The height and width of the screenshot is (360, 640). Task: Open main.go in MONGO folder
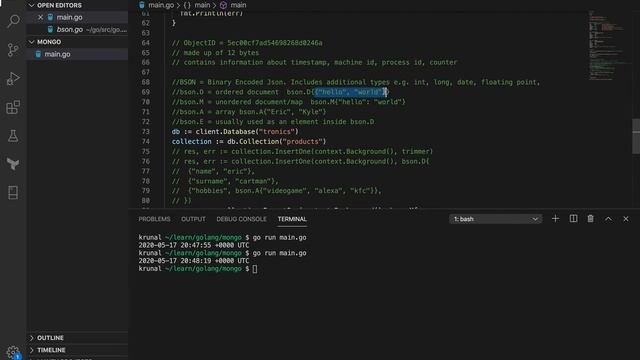point(57,54)
